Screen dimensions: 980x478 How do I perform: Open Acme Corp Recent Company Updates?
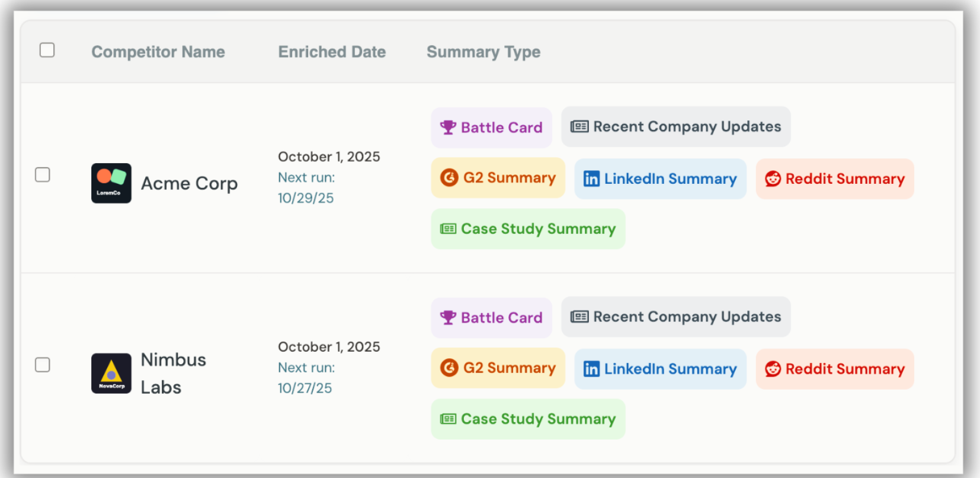(676, 127)
